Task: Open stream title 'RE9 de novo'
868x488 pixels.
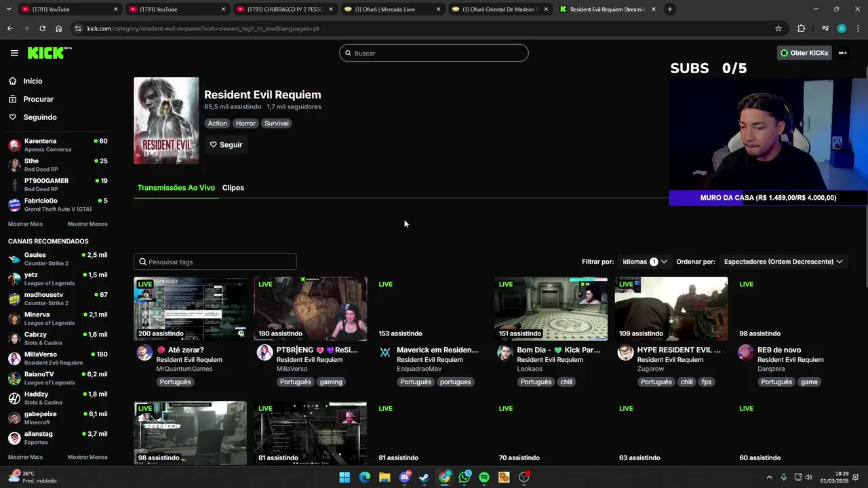Action: pyautogui.click(x=779, y=350)
